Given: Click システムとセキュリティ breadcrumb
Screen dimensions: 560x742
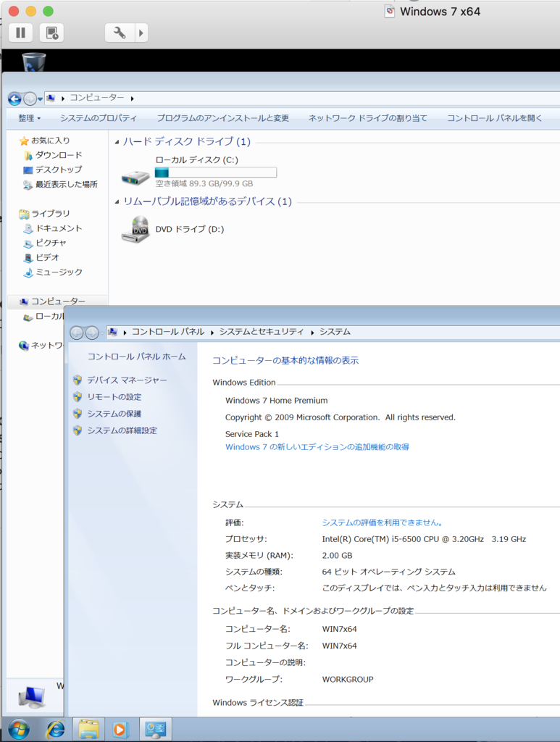Looking at the screenshot, I should click(261, 332).
